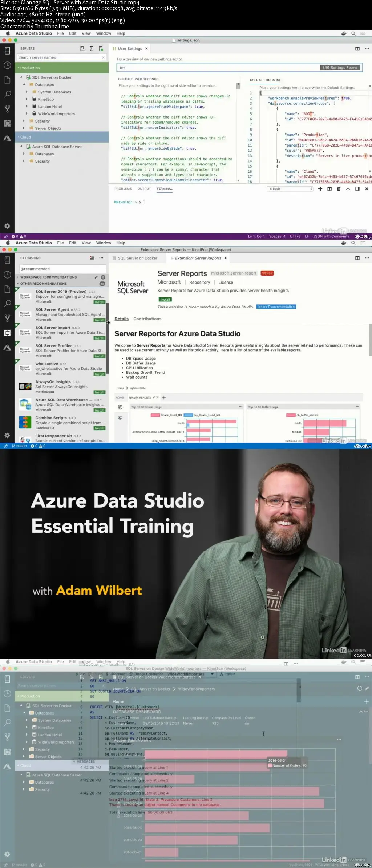Open Extensions icon in settings.json window sidebar

[7, 123]
